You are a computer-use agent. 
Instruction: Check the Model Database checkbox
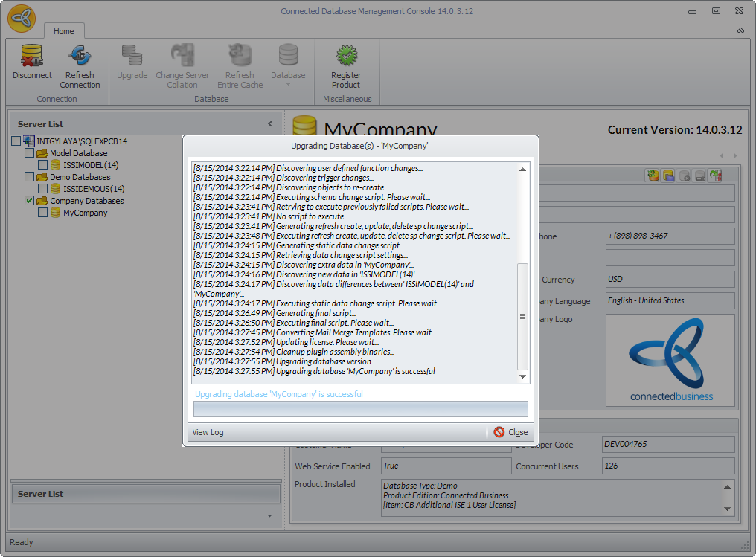30,153
